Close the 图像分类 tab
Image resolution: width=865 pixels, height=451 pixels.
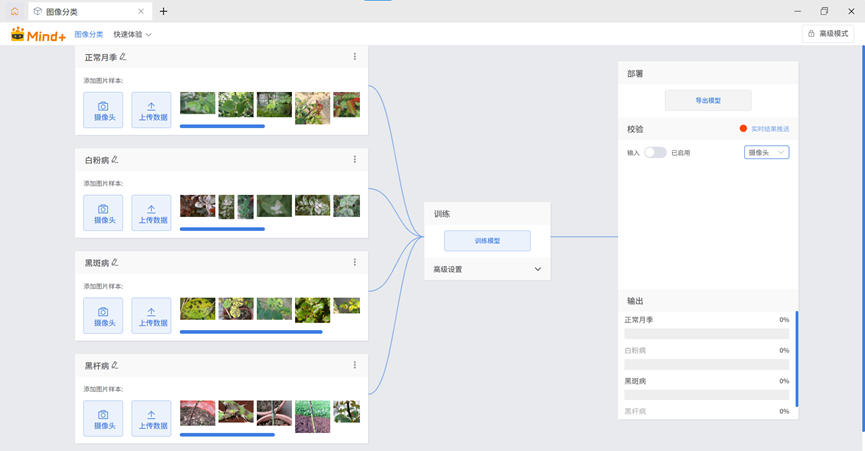click(139, 11)
